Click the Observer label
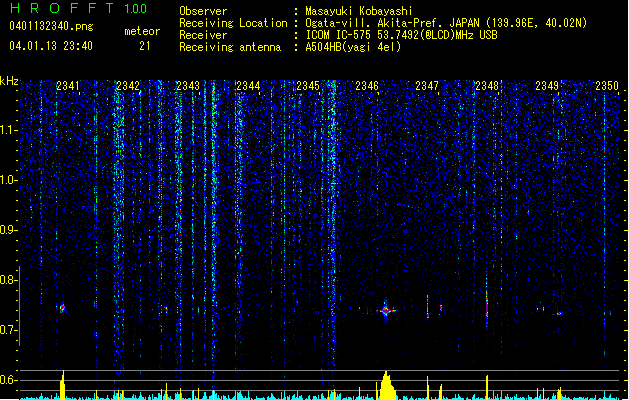The height and width of the screenshot is (400, 629). (x=203, y=11)
